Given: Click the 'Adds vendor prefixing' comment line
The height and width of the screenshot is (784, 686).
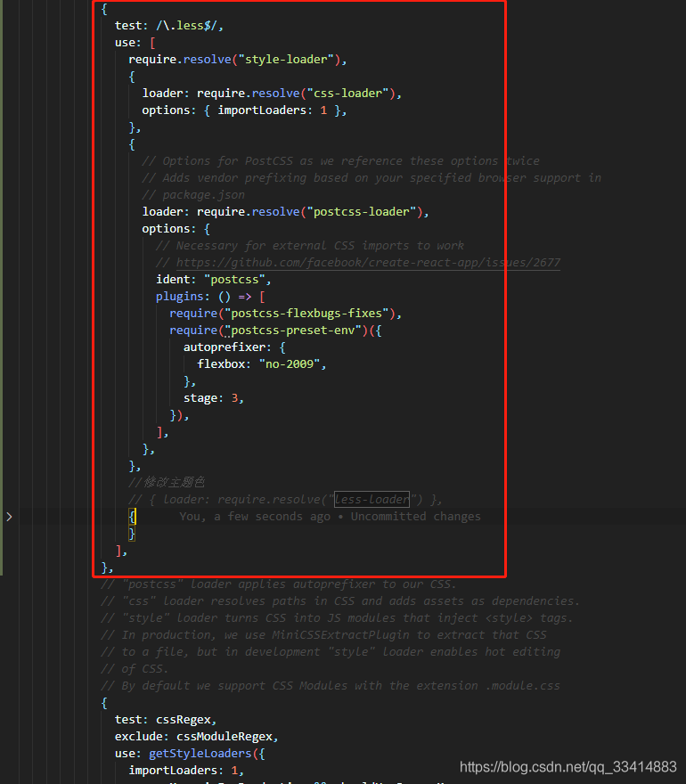Looking at the screenshot, I should (372, 178).
